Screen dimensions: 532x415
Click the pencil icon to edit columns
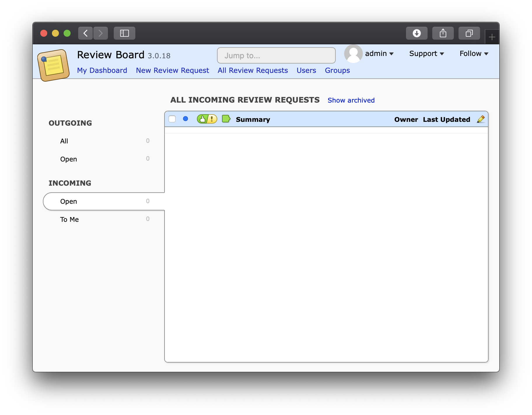(481, 119)
